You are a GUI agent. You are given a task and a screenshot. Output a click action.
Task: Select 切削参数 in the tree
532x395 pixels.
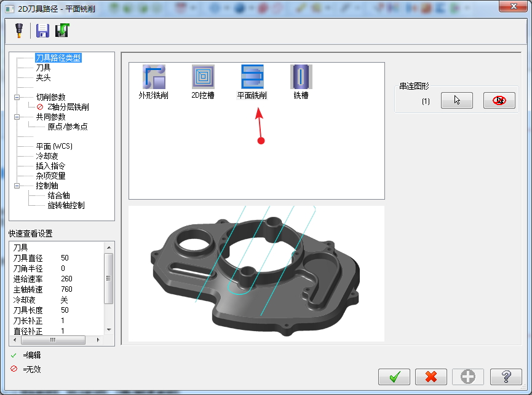50,97
